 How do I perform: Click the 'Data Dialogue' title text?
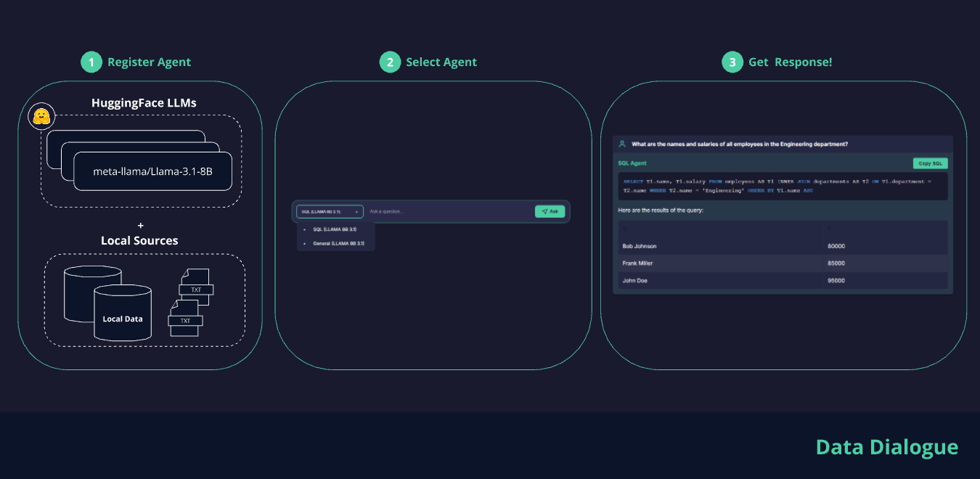pos(887,448)
